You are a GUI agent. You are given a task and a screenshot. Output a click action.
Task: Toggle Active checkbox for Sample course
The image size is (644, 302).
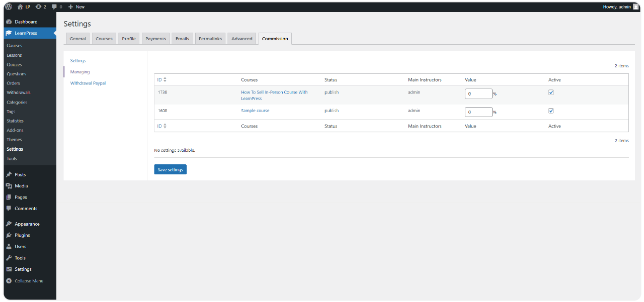coord(551,111)
